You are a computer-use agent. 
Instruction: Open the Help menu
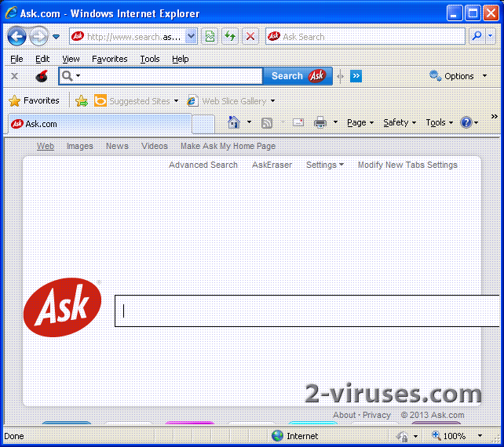point(180,59)
